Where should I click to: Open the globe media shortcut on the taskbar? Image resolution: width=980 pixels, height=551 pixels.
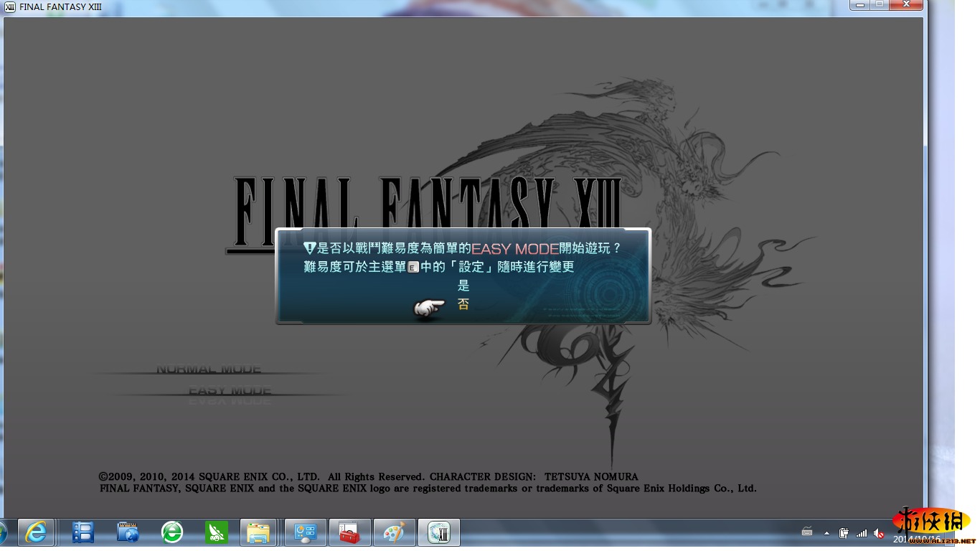point(128,532)
